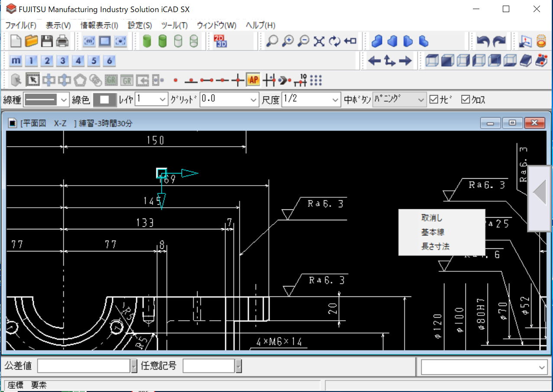
Task: Click into the 公差値 input field
Action: (84, 366)
